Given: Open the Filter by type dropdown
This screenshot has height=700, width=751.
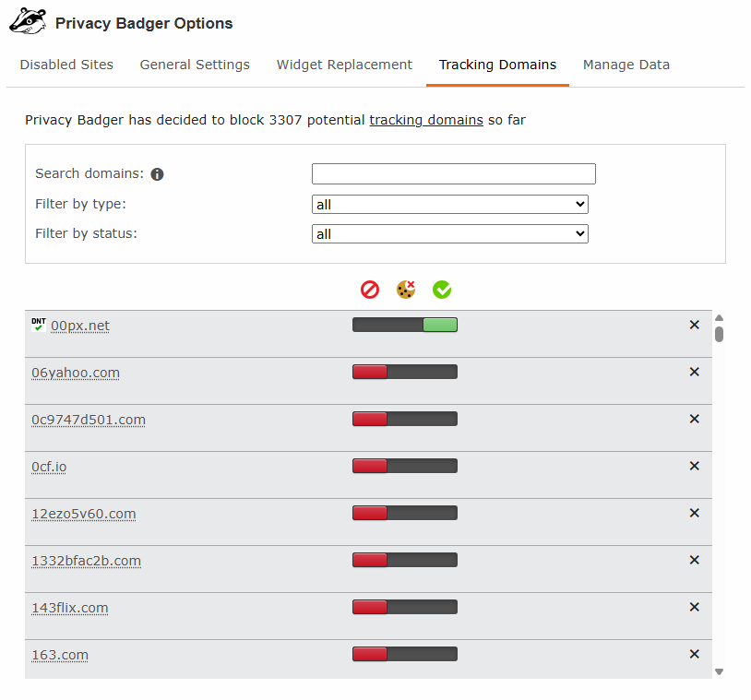Looking at the screenshot, I should coord(449,204).
